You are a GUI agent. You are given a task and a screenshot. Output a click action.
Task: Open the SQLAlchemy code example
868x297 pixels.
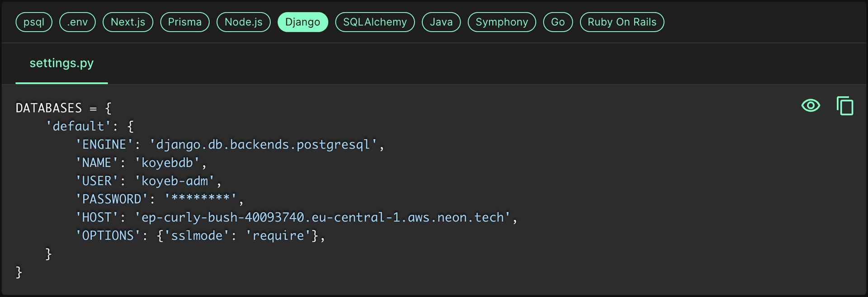(x=374, y=22)
